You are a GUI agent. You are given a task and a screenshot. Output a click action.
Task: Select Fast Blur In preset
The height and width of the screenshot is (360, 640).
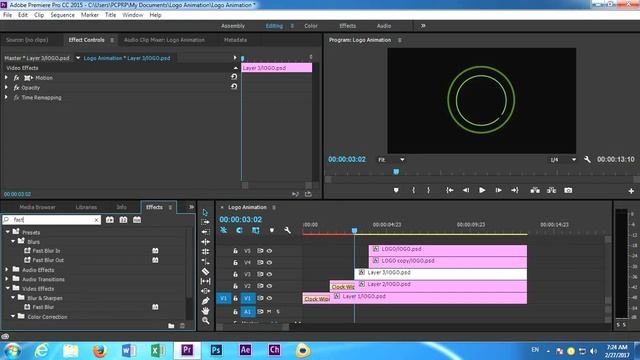pyautogui.click(x=46, y=251)
